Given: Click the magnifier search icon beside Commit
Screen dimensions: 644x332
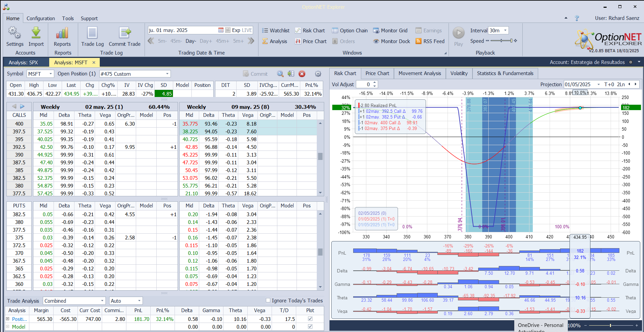Looking at the screenshot, I should coord(280,74).
